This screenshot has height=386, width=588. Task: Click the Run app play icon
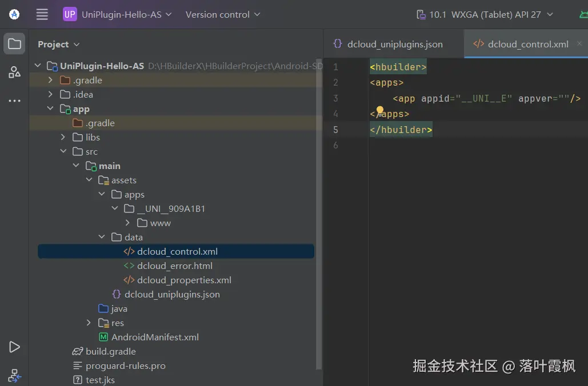(x=14, y=347)
